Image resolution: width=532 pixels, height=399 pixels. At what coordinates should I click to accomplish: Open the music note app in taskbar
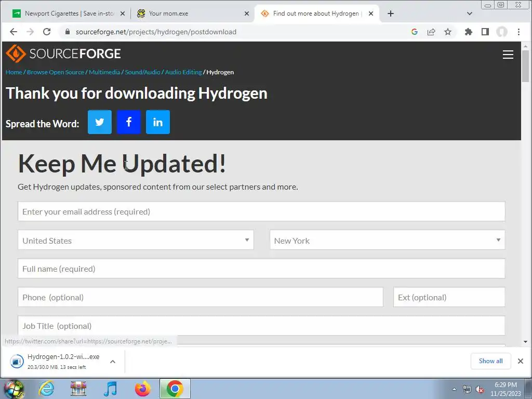110,389
